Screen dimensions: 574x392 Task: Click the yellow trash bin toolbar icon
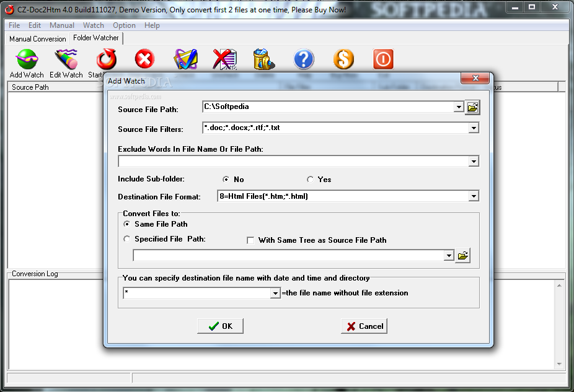pyautogui.click(x=264, y=59)
